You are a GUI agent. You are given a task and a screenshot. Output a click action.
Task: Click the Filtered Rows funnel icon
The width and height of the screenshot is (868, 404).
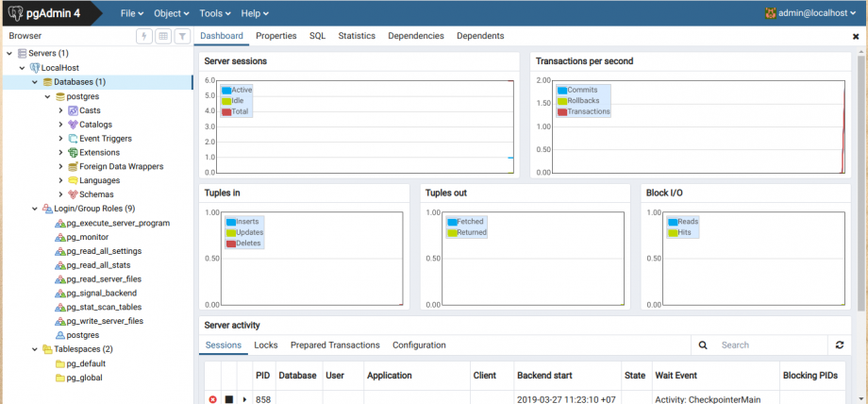(x=182, y=36)
